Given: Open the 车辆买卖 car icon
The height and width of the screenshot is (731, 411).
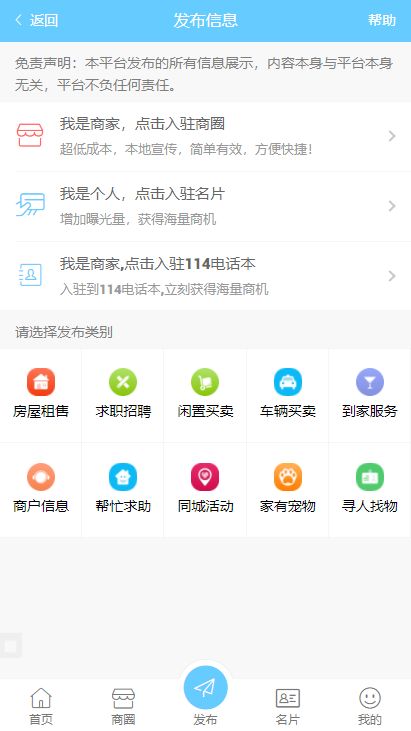Looking at the screenshot, I should click(x=288, y=382).
